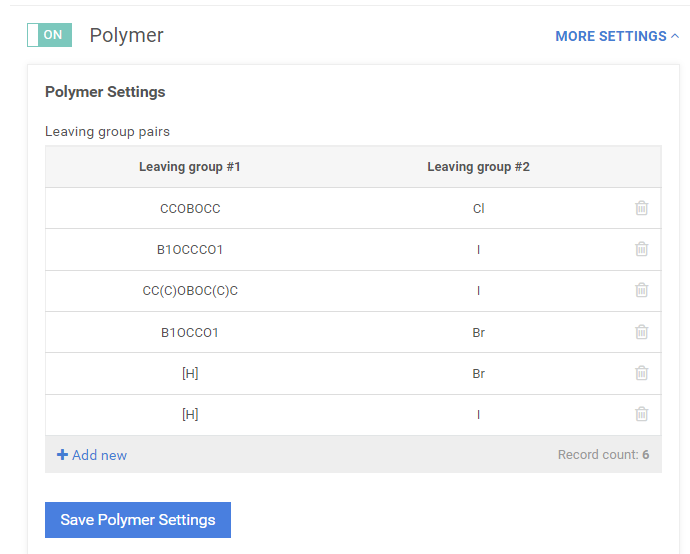
Task: Edit the CCOBOCC cell
Action: [x=190, y=208]
